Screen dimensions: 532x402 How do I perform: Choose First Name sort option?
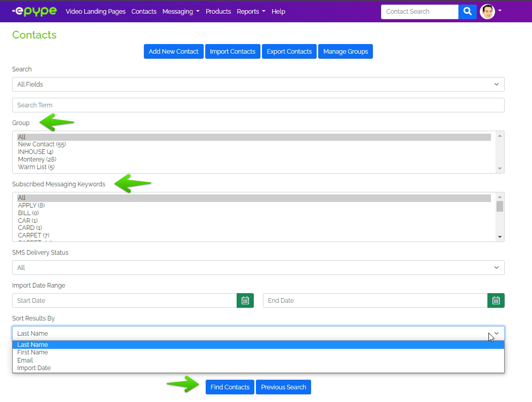pos(258,352)
